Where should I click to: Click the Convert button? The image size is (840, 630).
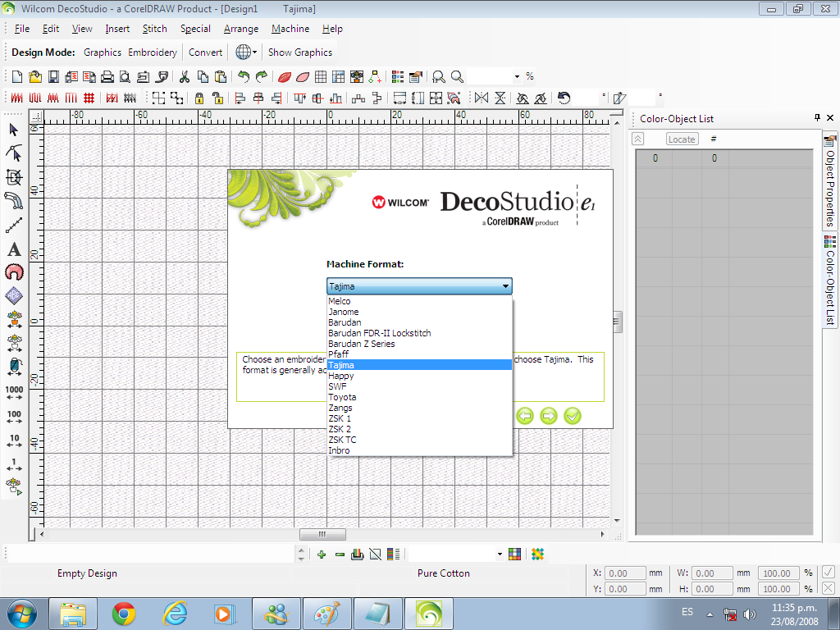[205, 52]
